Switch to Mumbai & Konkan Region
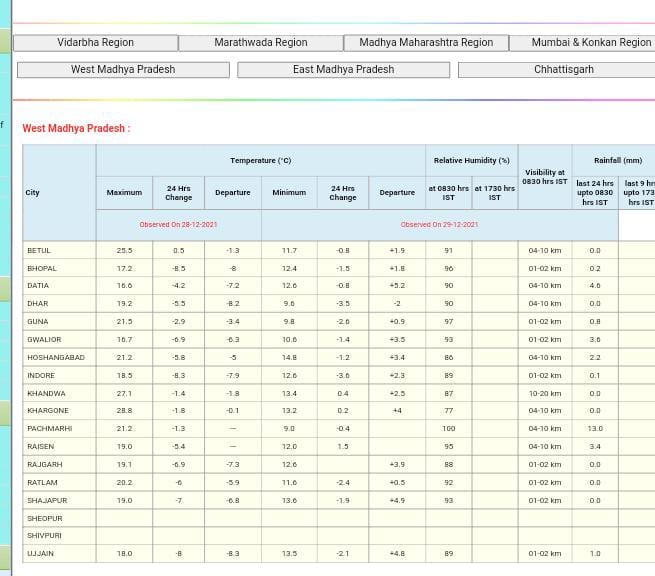This screenshot has width=655, height=576. coord(590,43)
